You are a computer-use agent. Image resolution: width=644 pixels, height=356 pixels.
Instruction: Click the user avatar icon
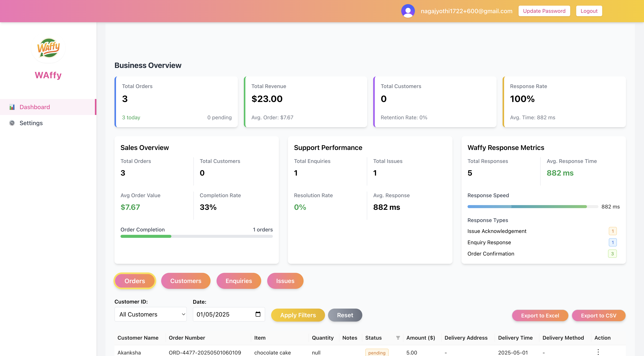tap(408, 11)
